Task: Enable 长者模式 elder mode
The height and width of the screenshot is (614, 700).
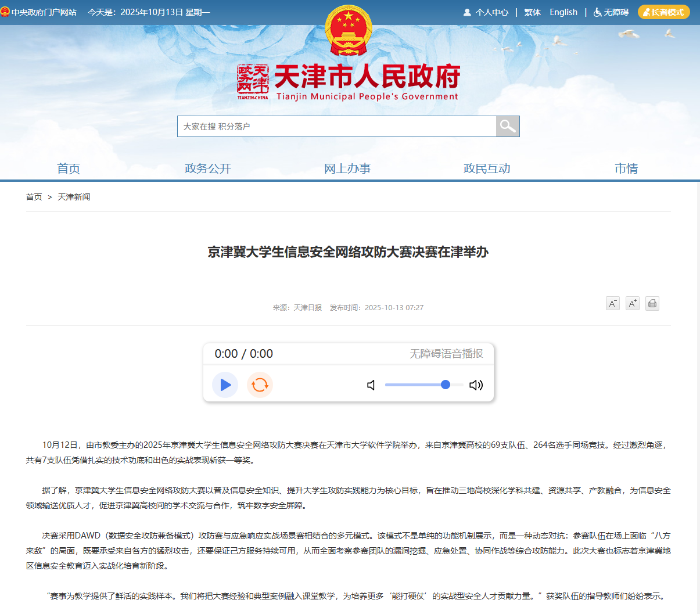Action: (663, 12)
